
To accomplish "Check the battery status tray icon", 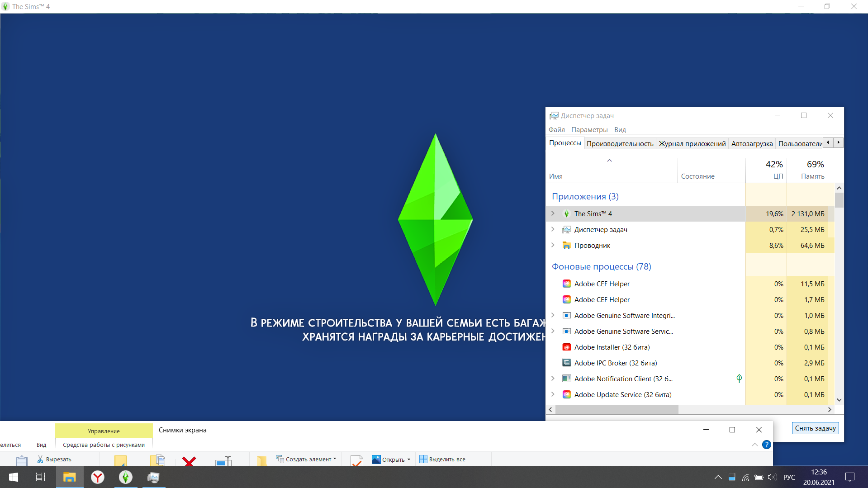I will (x=759, y=477).
